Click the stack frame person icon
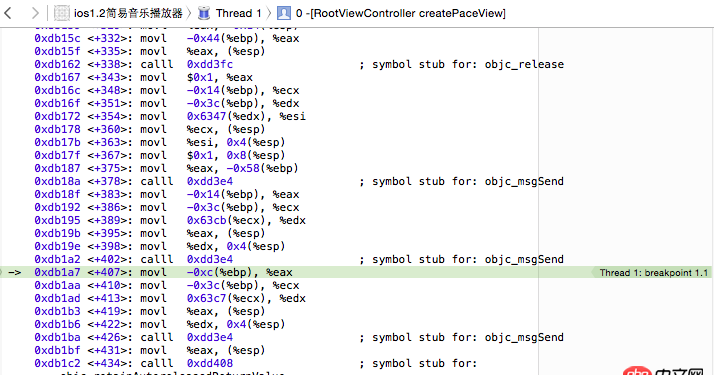This screenshot has width=714, height=375. (x=284, y=13)
